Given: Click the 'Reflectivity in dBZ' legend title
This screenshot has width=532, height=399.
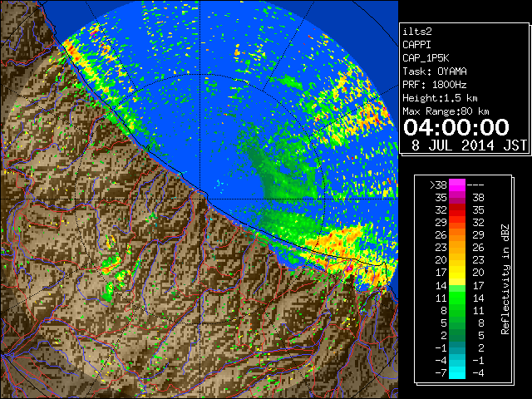Looking at the screenshot, I should (505, 279).
